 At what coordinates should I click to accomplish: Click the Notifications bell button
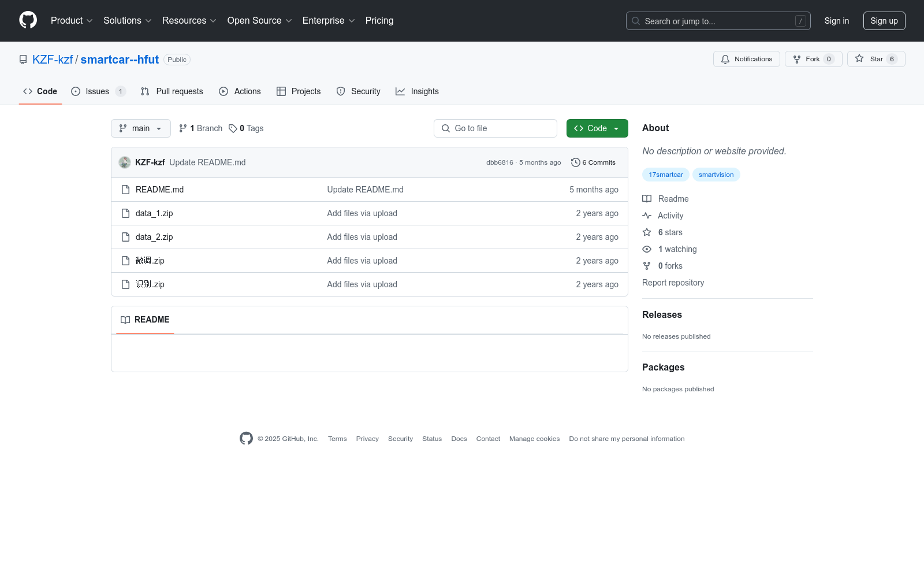click(x=746, y=59)
